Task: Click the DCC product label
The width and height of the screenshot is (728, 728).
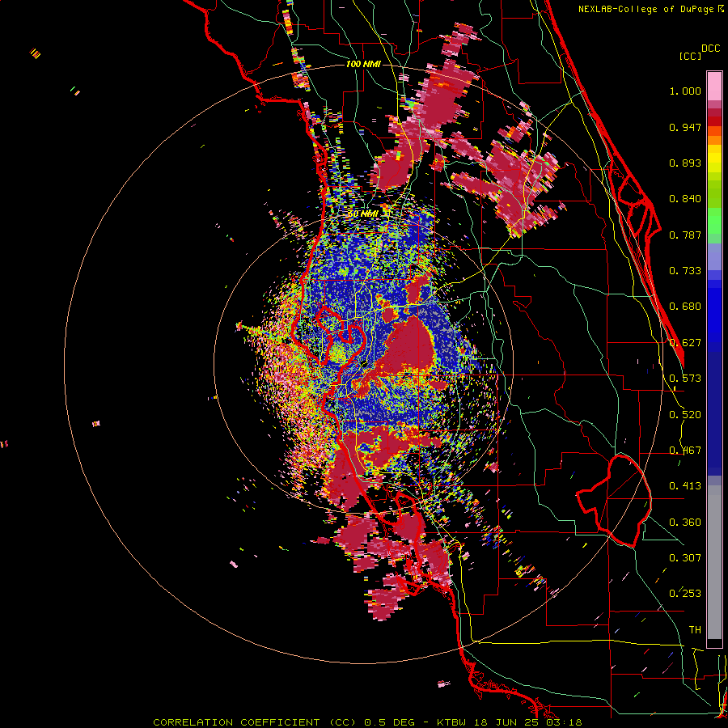Action: click(711, 49)
